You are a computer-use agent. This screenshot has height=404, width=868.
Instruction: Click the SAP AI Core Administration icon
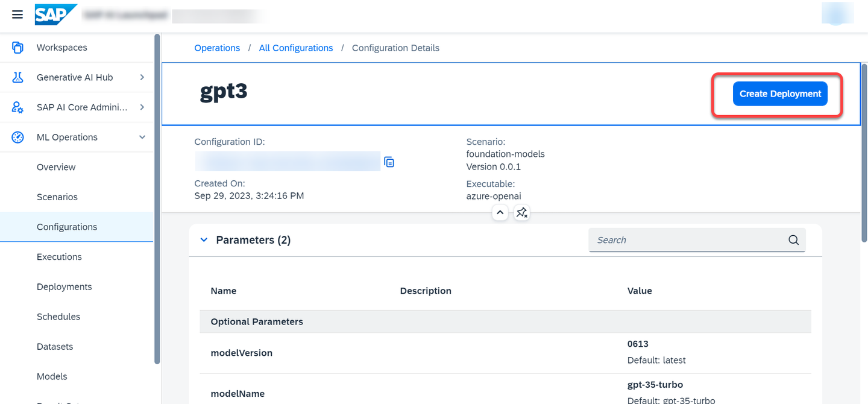coord(17,107)
